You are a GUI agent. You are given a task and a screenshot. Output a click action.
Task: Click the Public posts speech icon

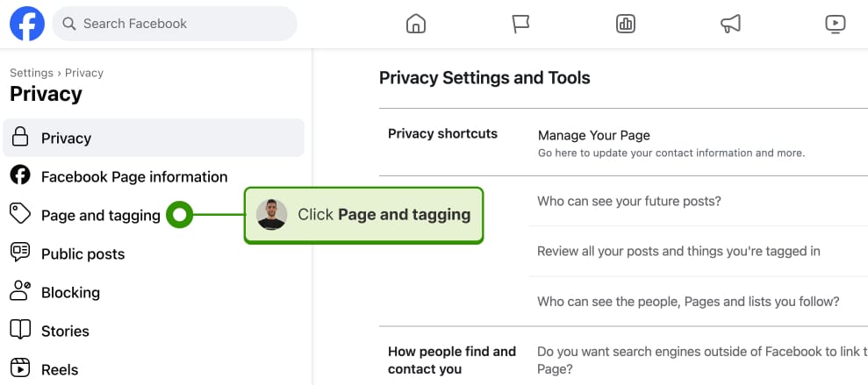[x=20, y=253]
